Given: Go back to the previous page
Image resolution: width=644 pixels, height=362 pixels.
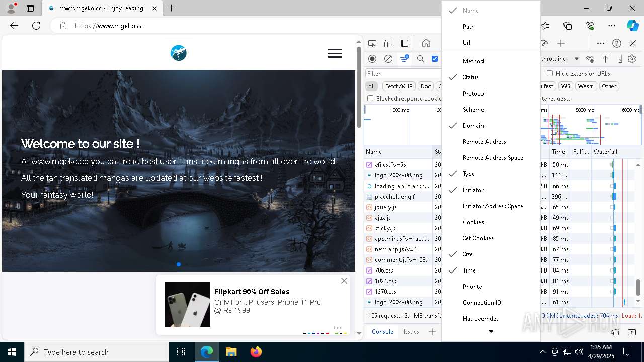Looking at the screenshot, I should tap(14, 26).
